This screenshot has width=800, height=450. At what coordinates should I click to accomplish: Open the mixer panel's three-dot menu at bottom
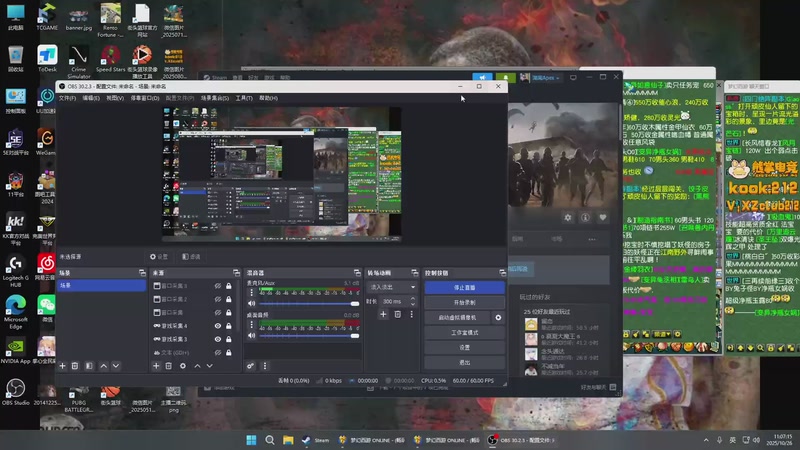pos(264,366)
